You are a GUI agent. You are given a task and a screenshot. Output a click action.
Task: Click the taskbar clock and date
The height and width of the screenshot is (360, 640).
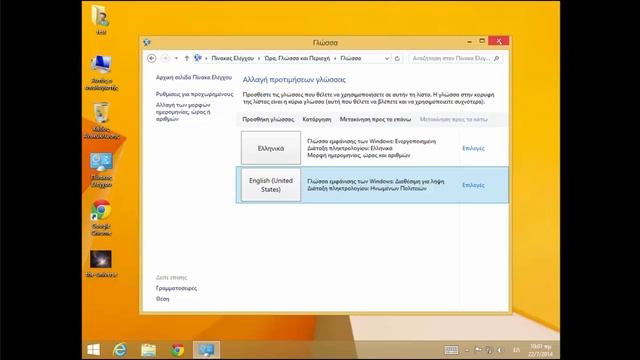(540, 350)
